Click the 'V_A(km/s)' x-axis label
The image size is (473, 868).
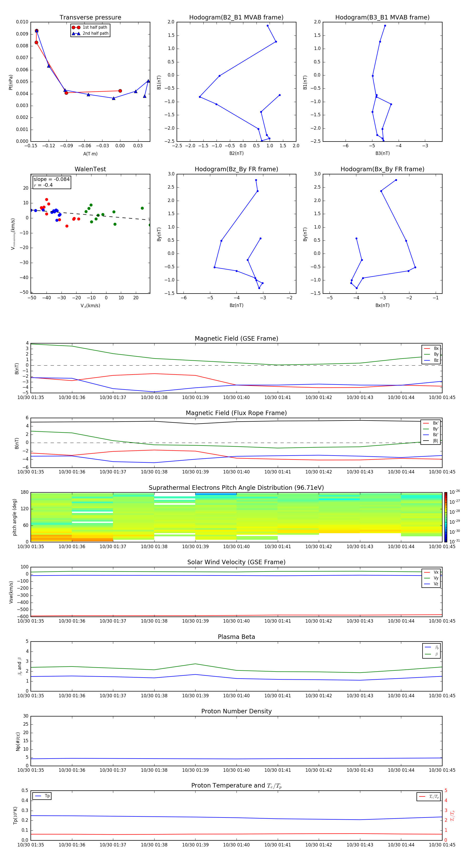(x=90, y=306)
